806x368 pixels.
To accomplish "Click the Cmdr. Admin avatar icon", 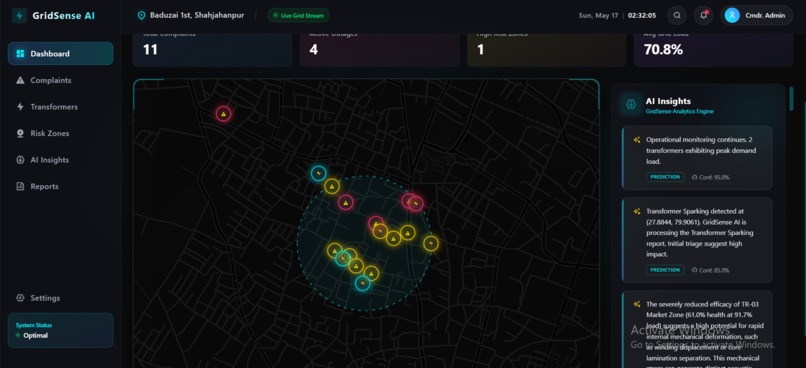I will coord(732,15).
